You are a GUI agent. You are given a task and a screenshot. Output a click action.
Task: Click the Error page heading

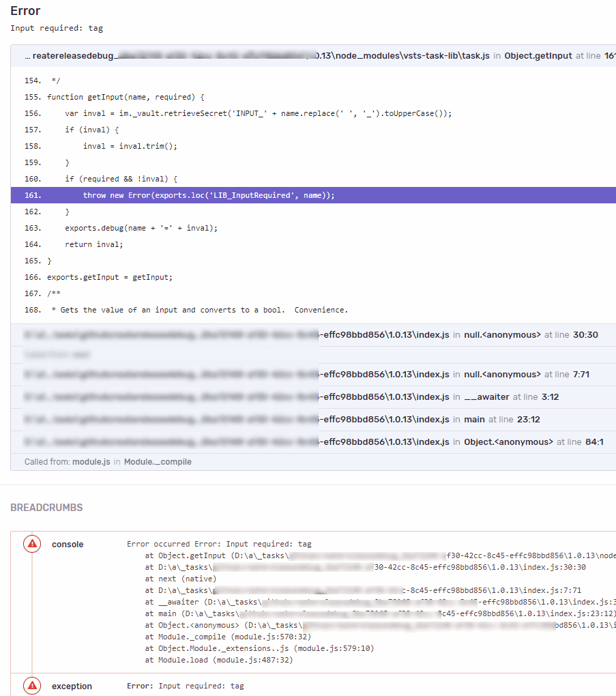[25, 11]
